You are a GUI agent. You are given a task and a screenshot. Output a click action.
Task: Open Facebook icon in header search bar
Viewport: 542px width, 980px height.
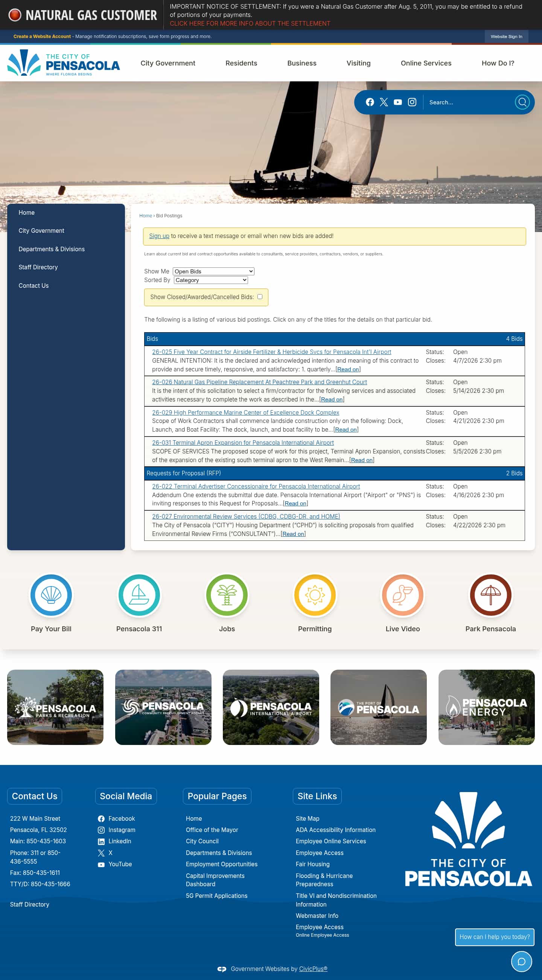(x=370, y=102)
